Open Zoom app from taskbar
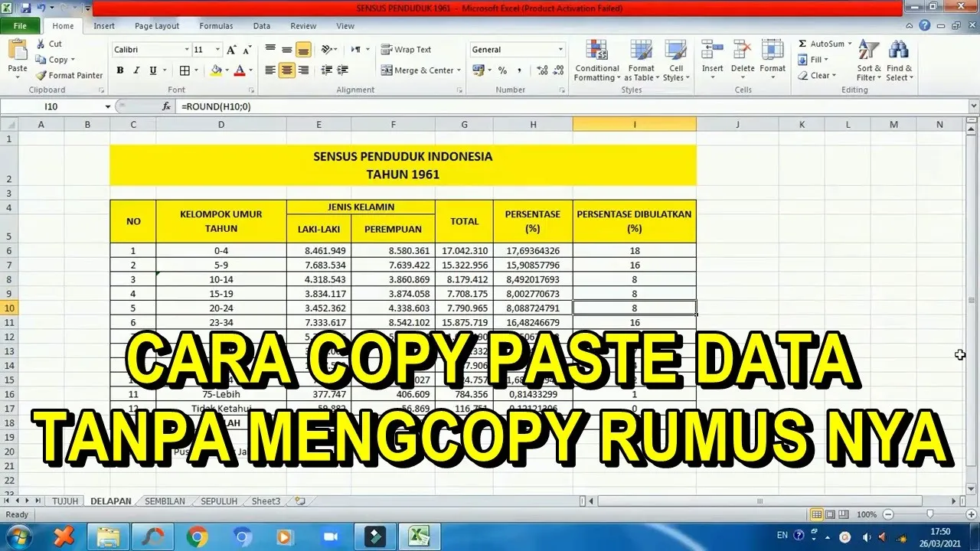Screen dimensions: 980x551 [x=331, y=536]
